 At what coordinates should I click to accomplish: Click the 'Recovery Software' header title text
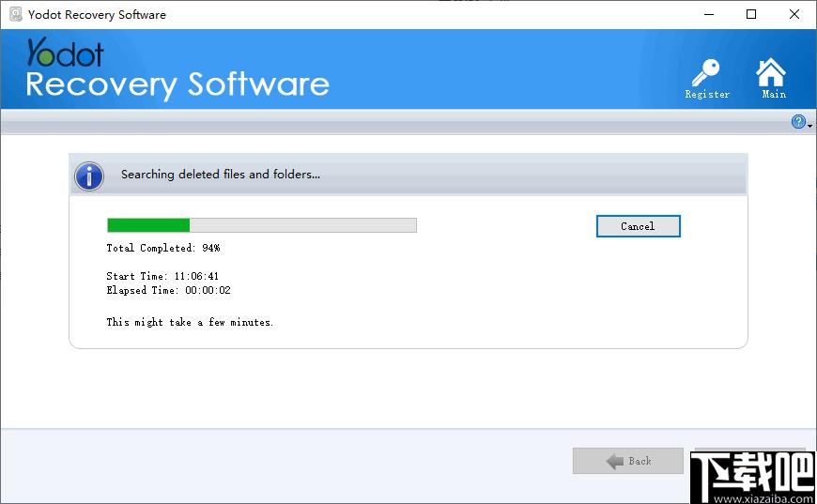[x=177, y=84]
